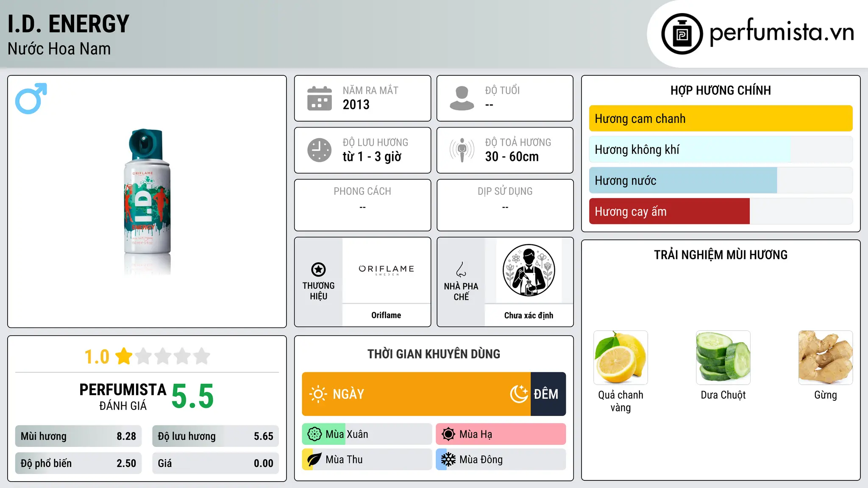Click the Nước Hoa Nam subtitle
Image resolution: width=868 pixels, height=488 pixels.
point(59,49)
